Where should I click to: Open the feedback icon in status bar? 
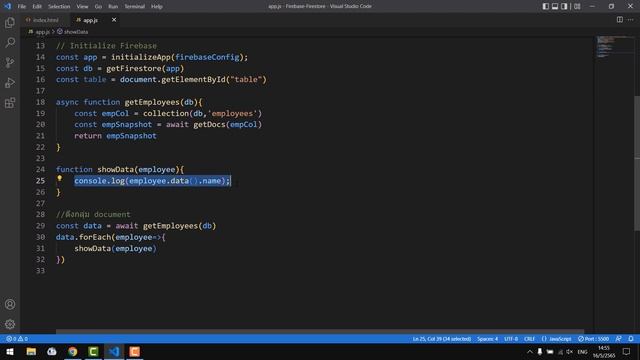click(x=619, y=339)
